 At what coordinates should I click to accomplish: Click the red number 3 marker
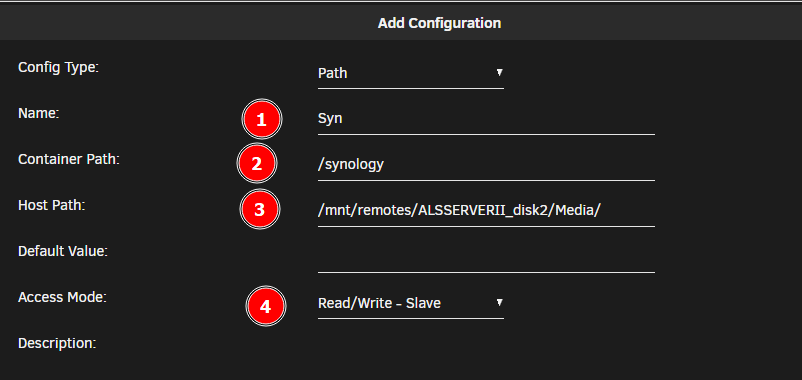coord(260,210)
